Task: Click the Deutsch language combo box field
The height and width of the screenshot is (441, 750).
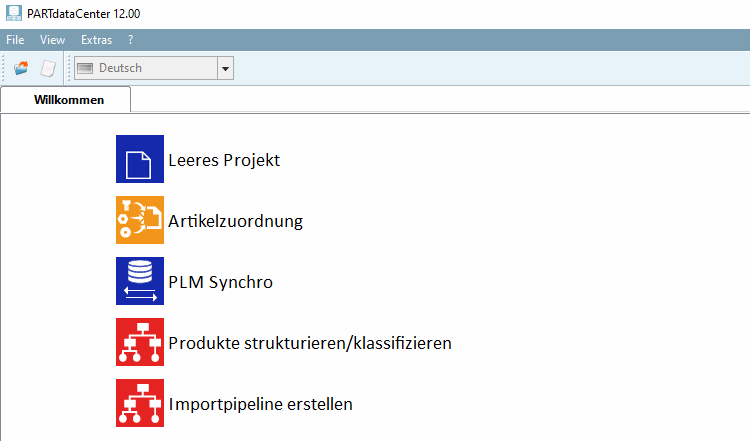Action: pyautogui.click(x=145, y=68)
